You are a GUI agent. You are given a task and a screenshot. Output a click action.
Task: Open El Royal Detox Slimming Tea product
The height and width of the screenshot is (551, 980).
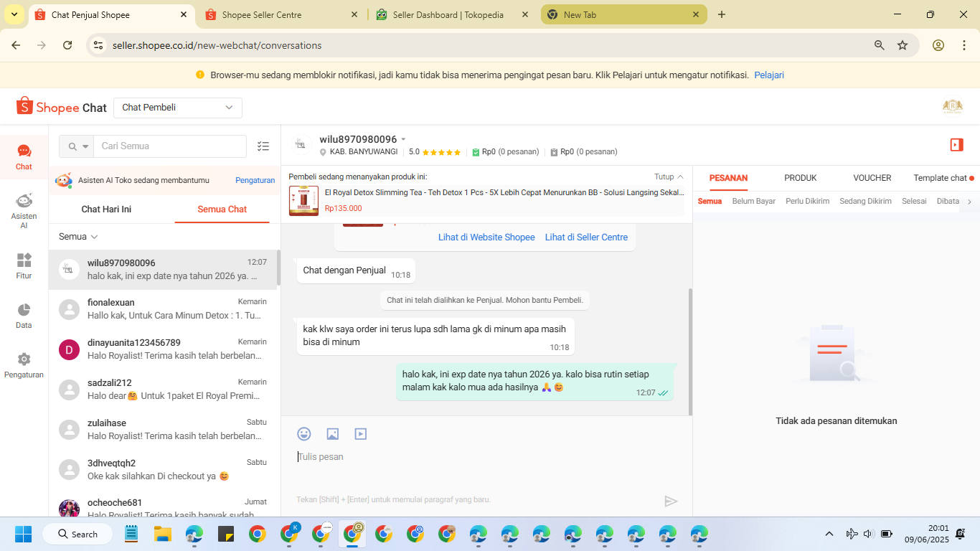click(x=486, y=200)
